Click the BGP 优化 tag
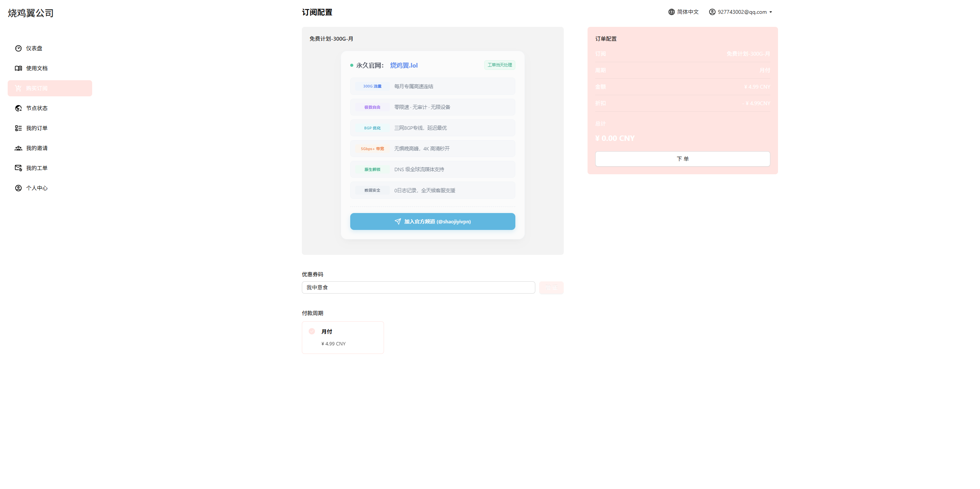Image resolution: width=980 pixels, height=489 pixels. (x=372, y=128)
